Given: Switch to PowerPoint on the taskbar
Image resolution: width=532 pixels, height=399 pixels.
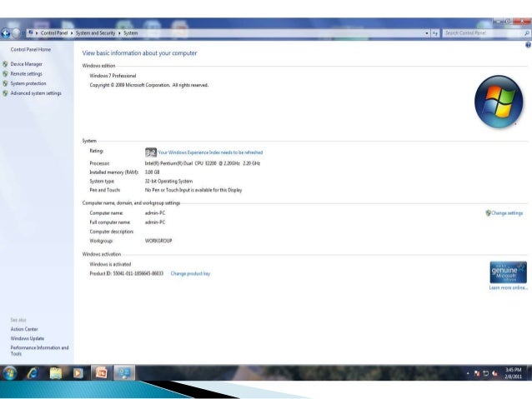Looking at the screenshot, I should click(x=101, y=373).
